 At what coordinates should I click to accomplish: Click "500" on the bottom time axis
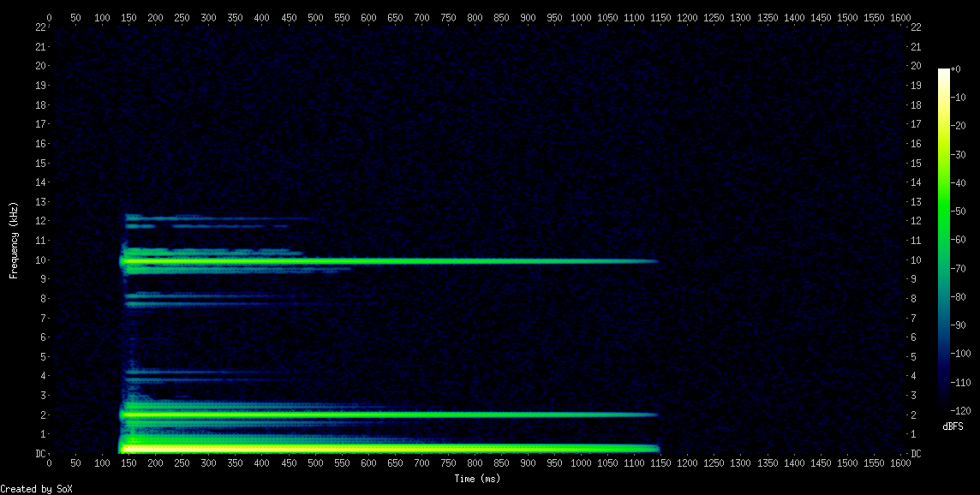coord(315,463)
